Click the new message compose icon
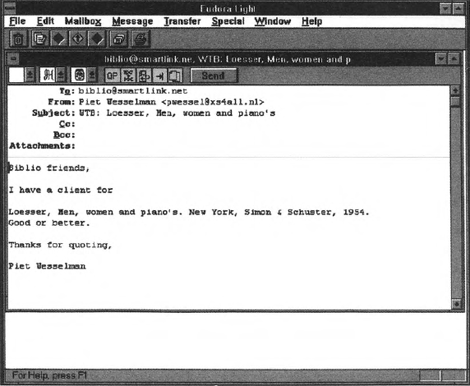Screen dimensions: 470x386 point(40,39)
